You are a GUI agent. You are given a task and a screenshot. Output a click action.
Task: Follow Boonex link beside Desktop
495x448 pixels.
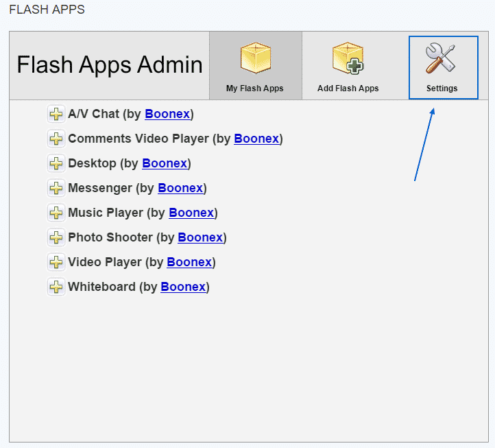[x=165, y=163]
